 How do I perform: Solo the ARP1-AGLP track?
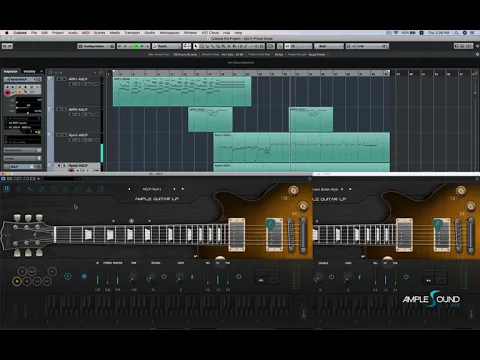[x=64, y=79]
